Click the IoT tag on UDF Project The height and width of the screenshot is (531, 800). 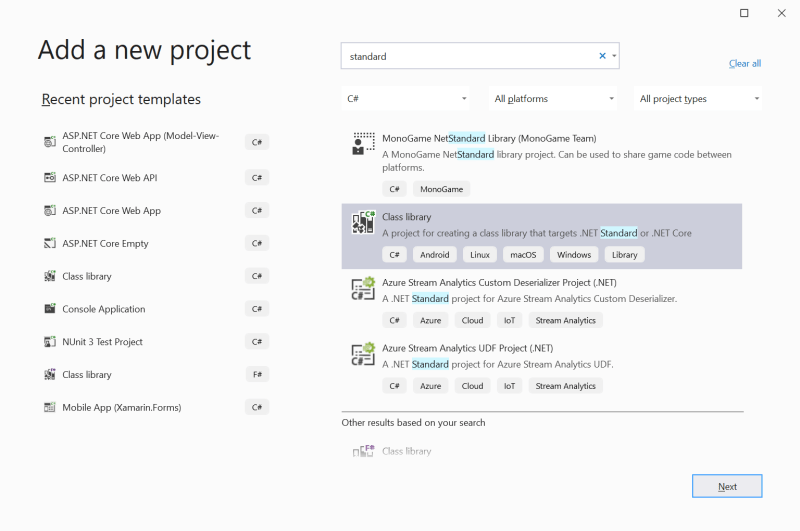pyautogui.click(x=509, y=386)
